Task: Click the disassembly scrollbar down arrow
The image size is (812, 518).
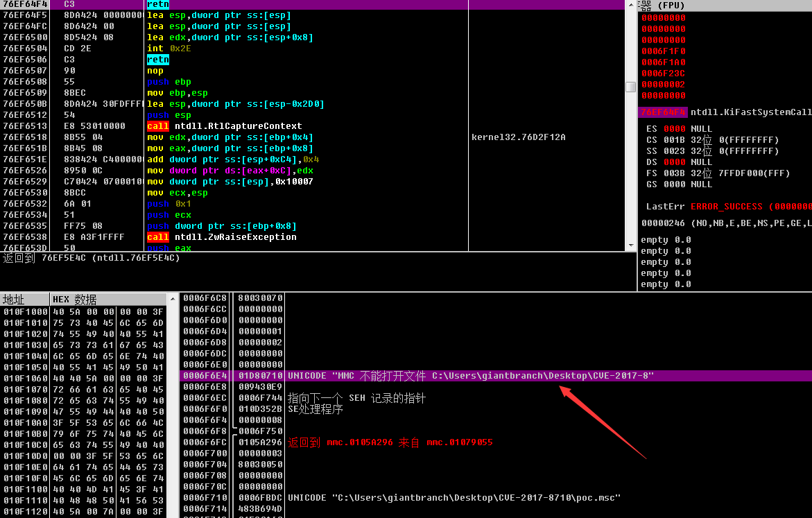Action: point(630,244)
